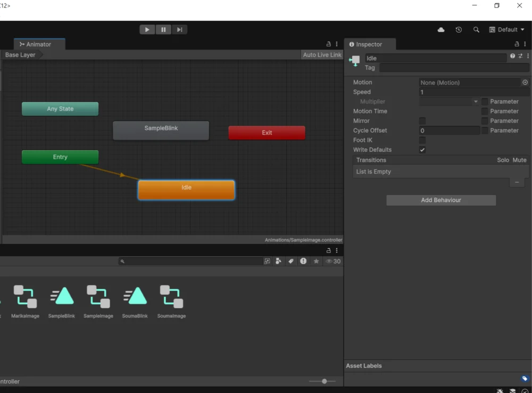Open the Default layout dropdown
Image resolution: width=532 pixels, height=393 pixels.
pos(507,30)
